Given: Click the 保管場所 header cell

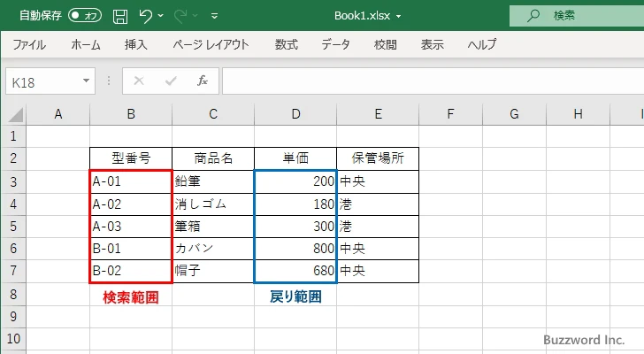Looking at the screenshot, I should pos(378,158).
